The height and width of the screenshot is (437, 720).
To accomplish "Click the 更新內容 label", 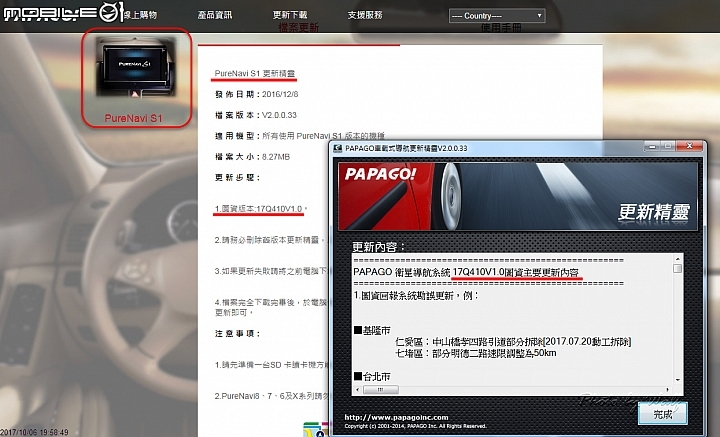I will tap(378, 247).
